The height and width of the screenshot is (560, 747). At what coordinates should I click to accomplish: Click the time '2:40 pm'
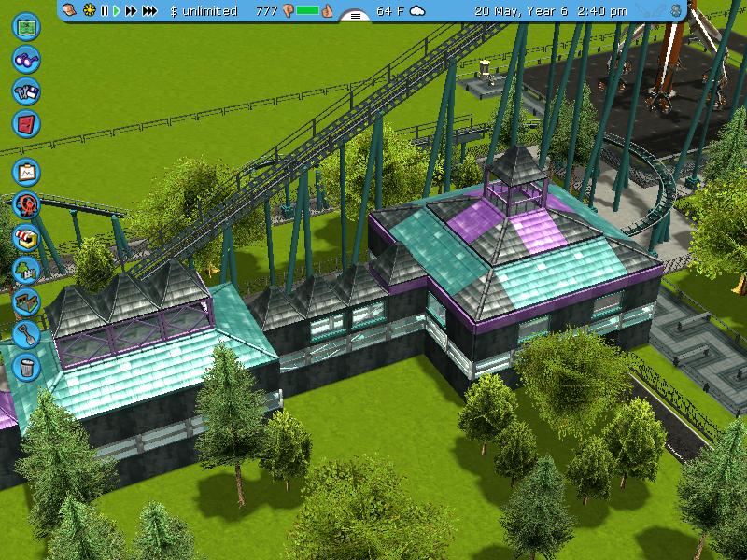tap(602, 11)
